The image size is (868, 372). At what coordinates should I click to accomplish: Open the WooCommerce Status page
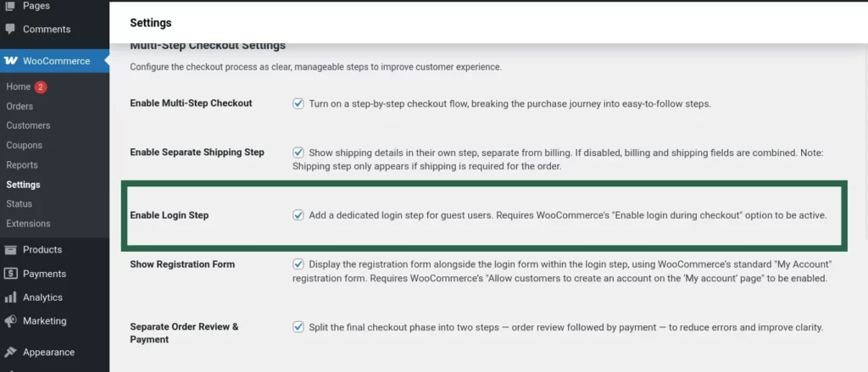19,204
